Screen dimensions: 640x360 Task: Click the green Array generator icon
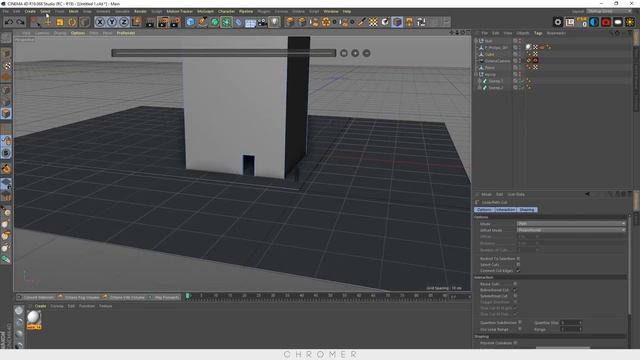227,22
